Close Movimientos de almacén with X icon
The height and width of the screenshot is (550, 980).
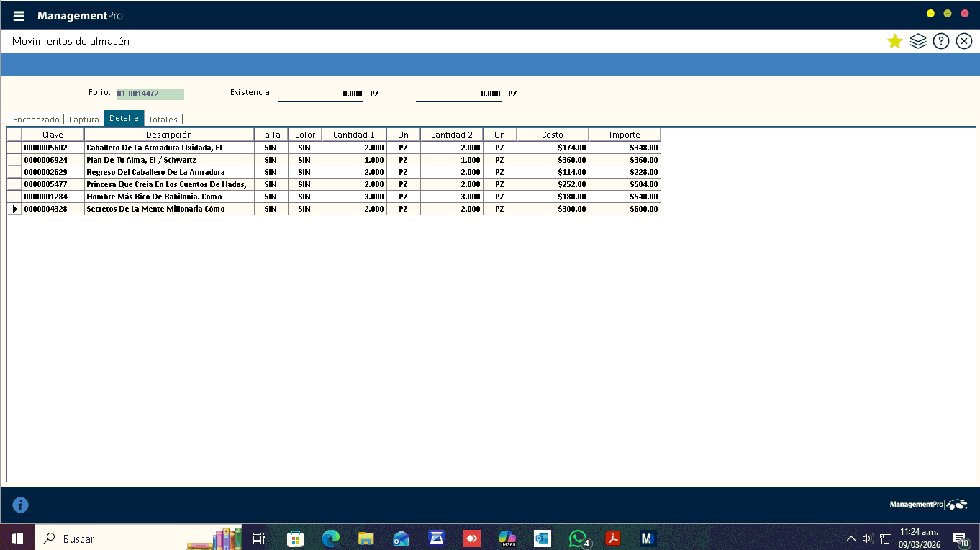pyautogui.click(x=963, y=41)
